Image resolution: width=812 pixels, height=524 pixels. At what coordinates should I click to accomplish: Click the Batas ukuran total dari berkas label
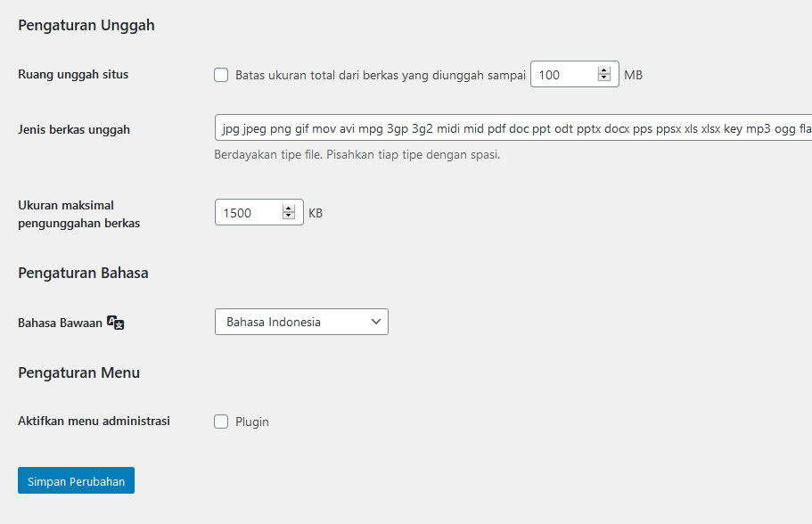click(380, 75)
